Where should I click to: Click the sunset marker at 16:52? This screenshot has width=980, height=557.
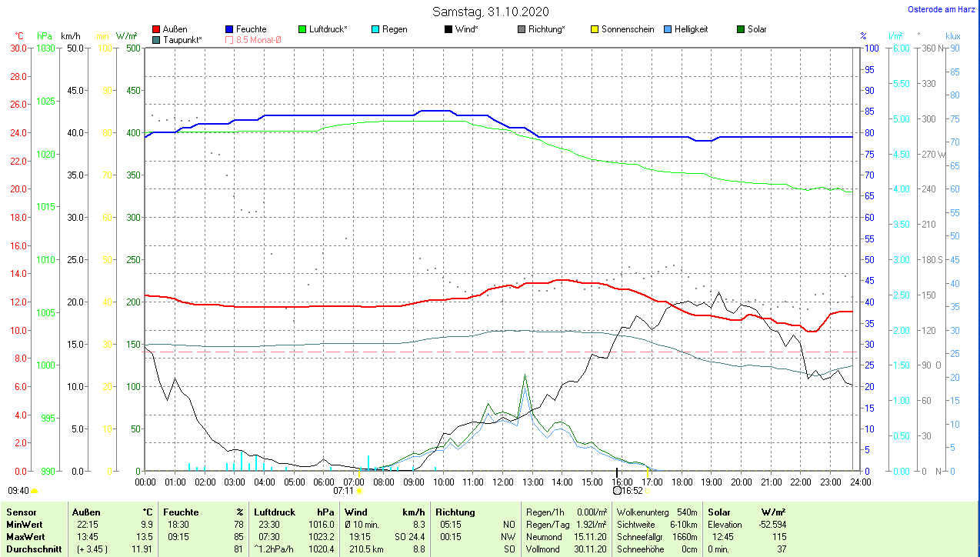click(618, 490)
